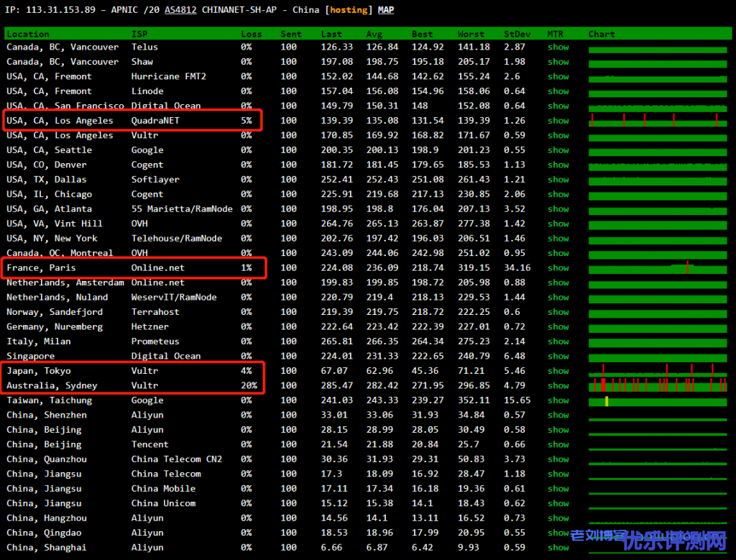
Task: Show MTR for Hetzner Nuremberg row
Action: click(x=558, y=327)
